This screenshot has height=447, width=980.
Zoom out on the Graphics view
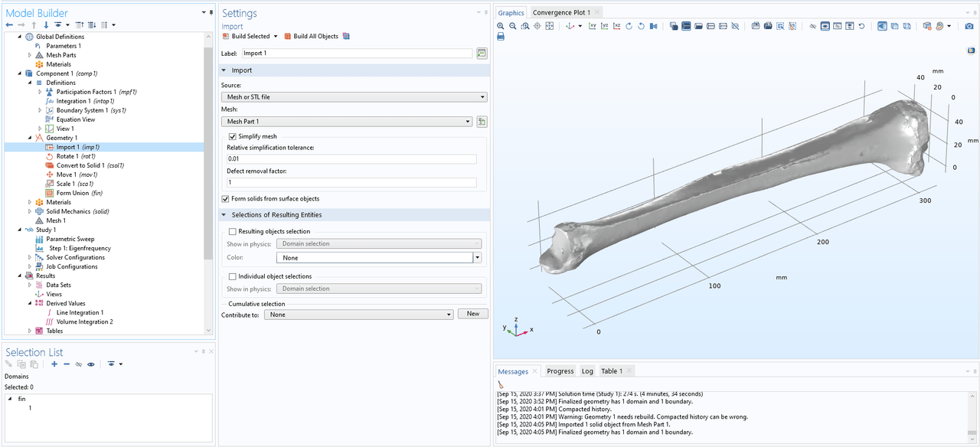click(x=513, y=26)
